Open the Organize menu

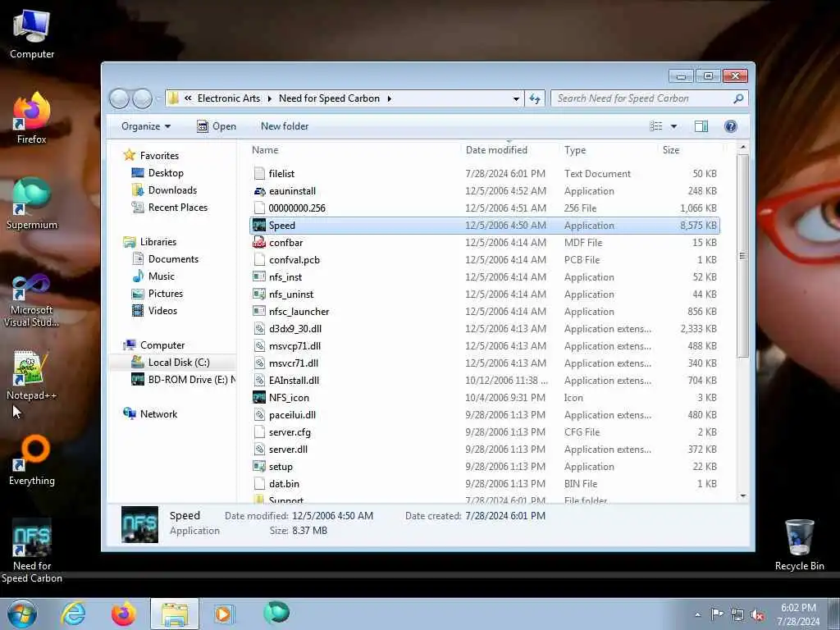tap(146, 126)
